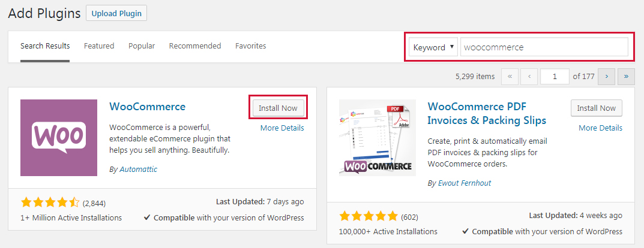Screen dimensions: 644x248
Task: Open More Details for WooCommerce
Action: (282, 128)
